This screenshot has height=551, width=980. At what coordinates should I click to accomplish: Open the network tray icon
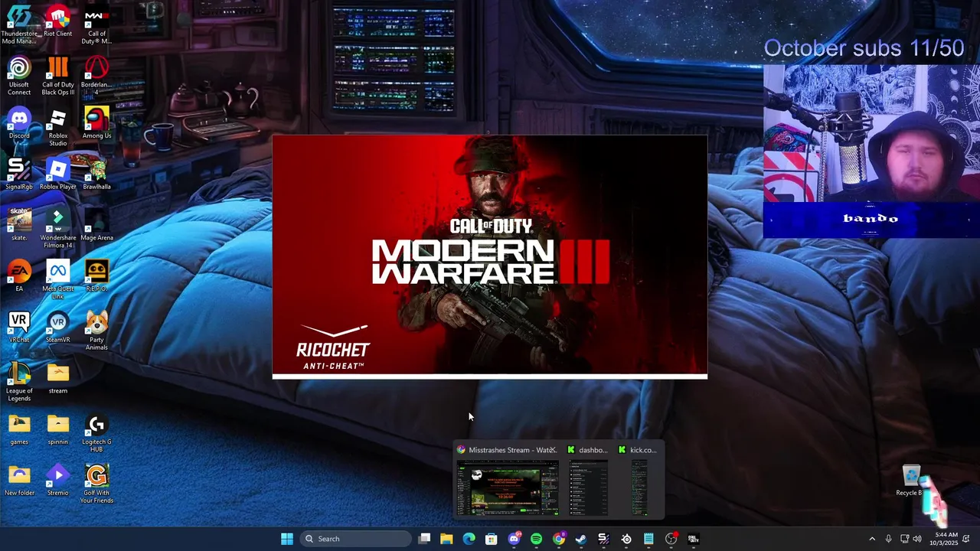(904, 539)
